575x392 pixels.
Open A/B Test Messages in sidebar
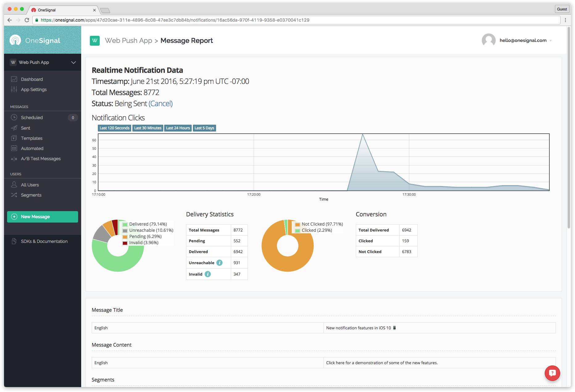point(41,159)
